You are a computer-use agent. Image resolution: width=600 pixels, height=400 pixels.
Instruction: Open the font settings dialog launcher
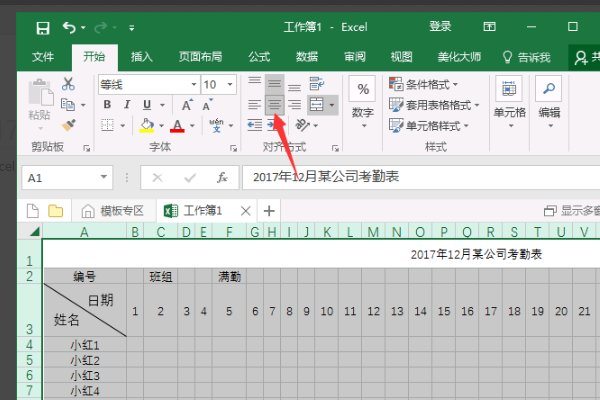tap(233, 148)
